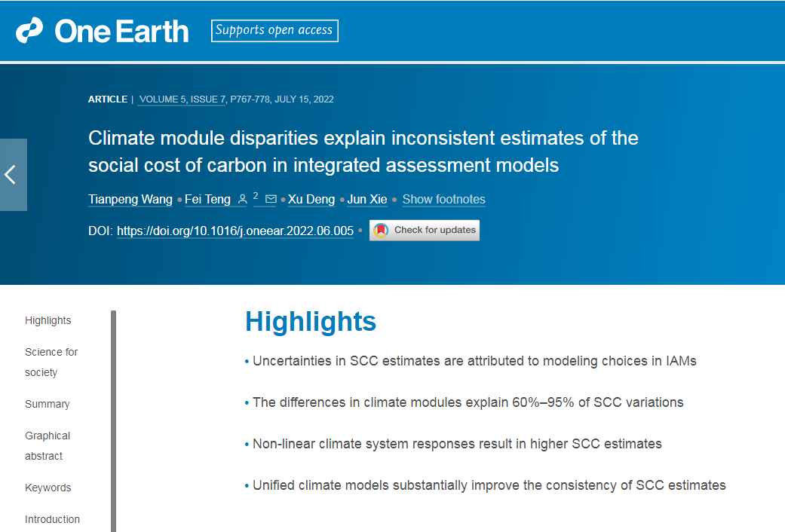Click the Check for updates button
The height and width of the screenshot is (532, 785).
tap(425, 231)
